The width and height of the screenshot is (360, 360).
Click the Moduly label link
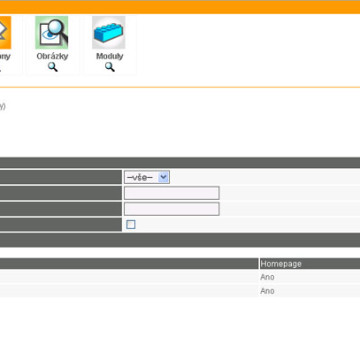pyautogui.click(x=110, y=56)
